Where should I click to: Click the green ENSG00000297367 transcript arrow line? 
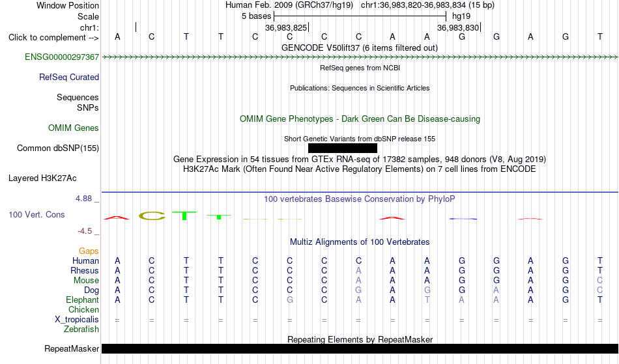[x=360, y=57]
